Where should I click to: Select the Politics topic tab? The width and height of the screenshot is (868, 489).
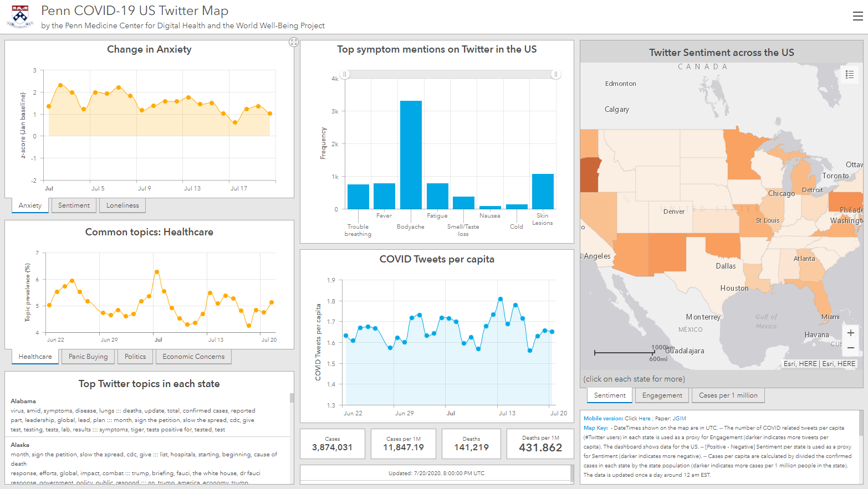click(x=135, y=357)
